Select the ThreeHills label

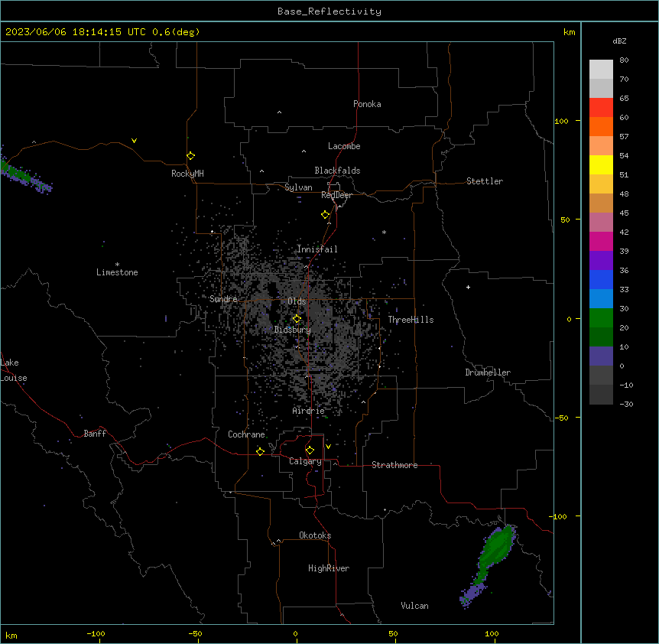point(411,320)
